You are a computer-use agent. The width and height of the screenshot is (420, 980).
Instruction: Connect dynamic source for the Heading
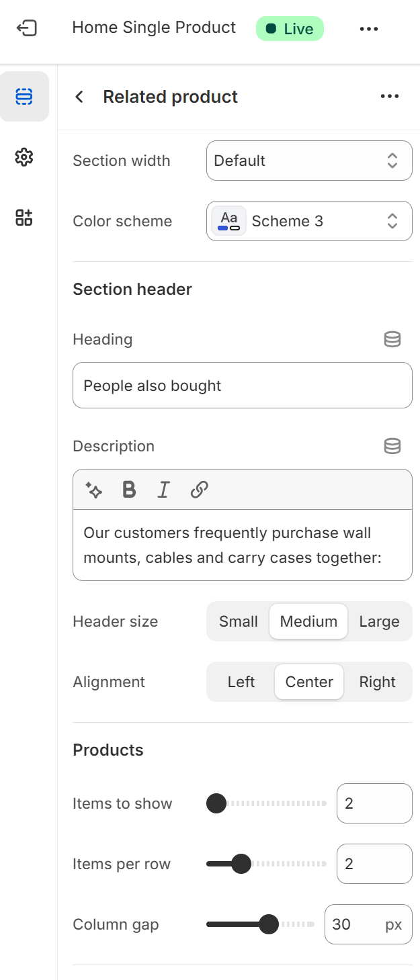coord(392,339)
